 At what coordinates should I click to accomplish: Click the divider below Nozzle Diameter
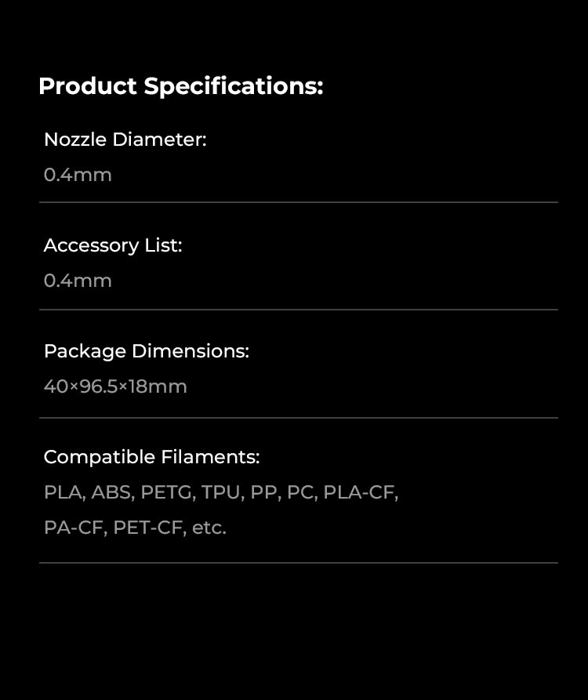click(299, 202)
